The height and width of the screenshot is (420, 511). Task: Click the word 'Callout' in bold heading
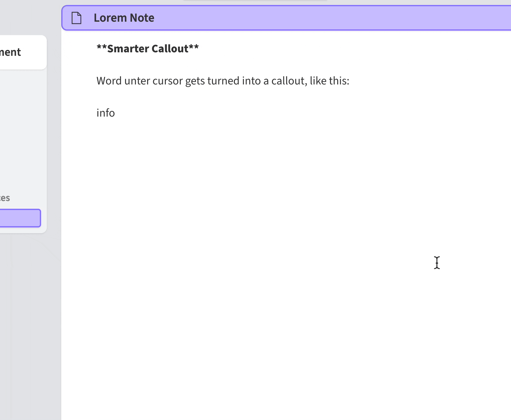(170, 49)
